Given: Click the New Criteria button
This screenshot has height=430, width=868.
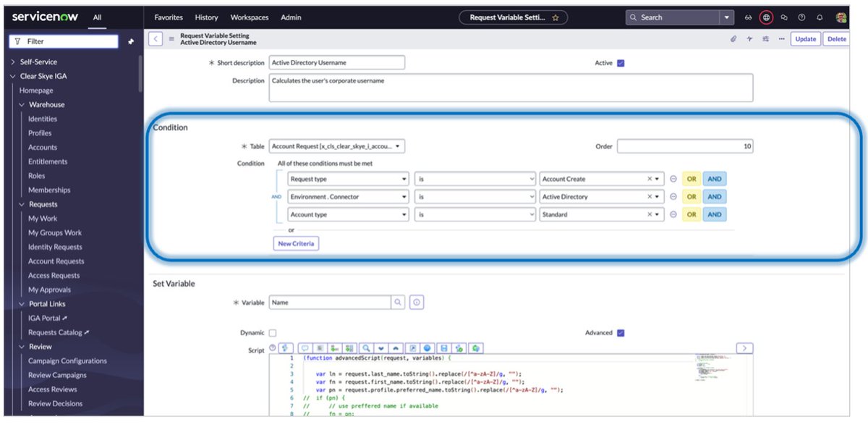Looking at the screenshot, I should pos(295,244).
